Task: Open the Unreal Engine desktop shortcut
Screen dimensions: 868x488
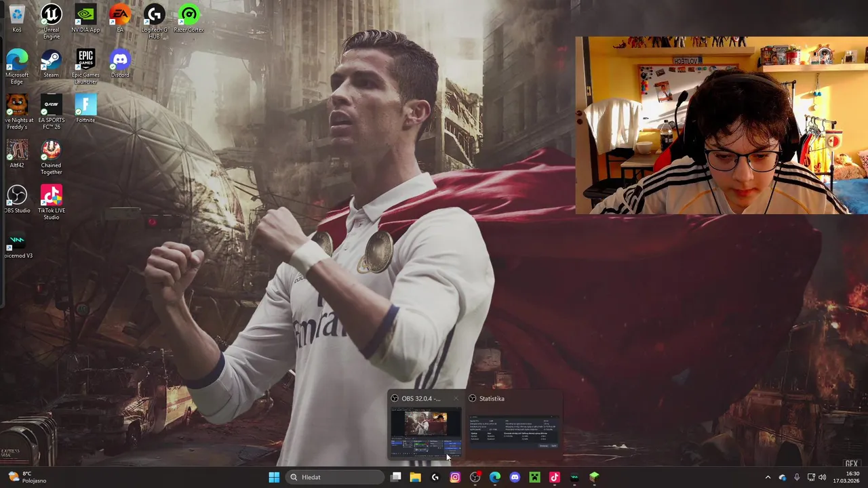Action: click(52, 22)
